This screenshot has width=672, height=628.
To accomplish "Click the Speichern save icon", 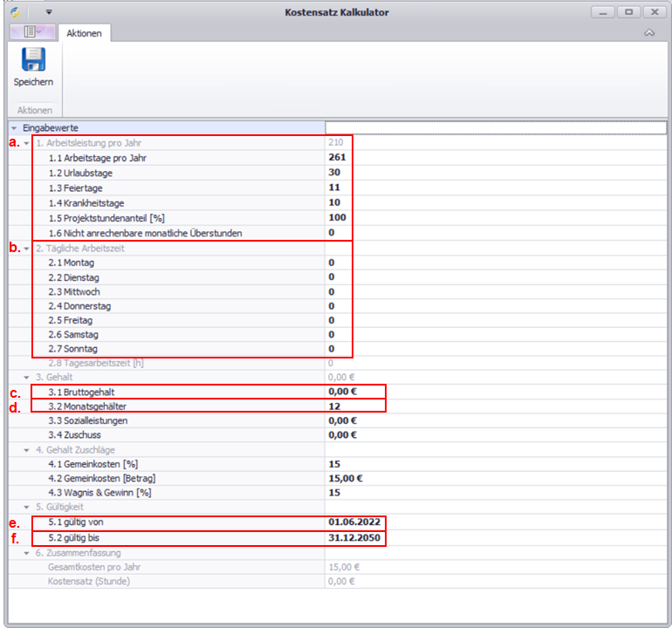I will [33, 60].
